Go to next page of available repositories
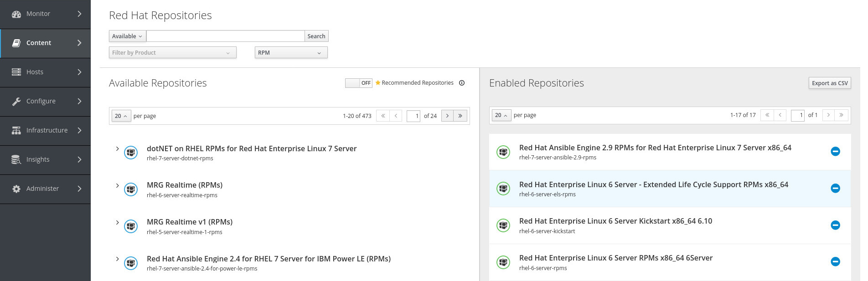 (447, 116)
